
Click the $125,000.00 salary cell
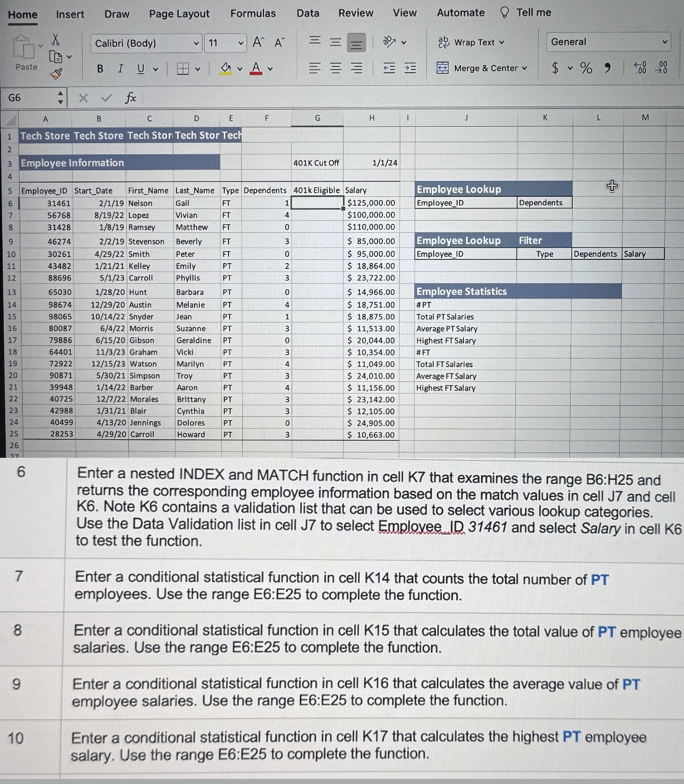371,203
